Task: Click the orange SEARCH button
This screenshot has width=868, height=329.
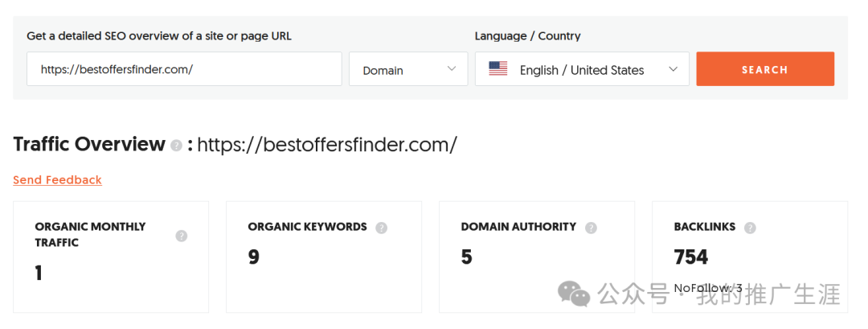Action: pos(765,69)
